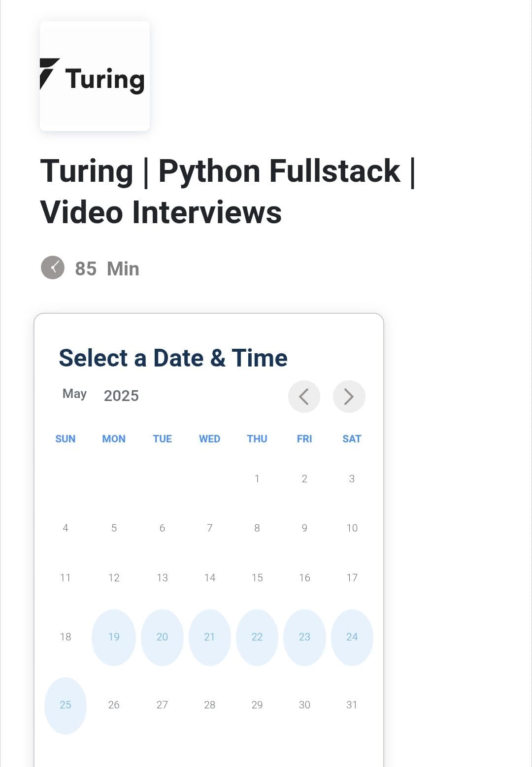Pick Wednesday May 21 date
Screen dimensions: 532x767
tap(209, 637)
